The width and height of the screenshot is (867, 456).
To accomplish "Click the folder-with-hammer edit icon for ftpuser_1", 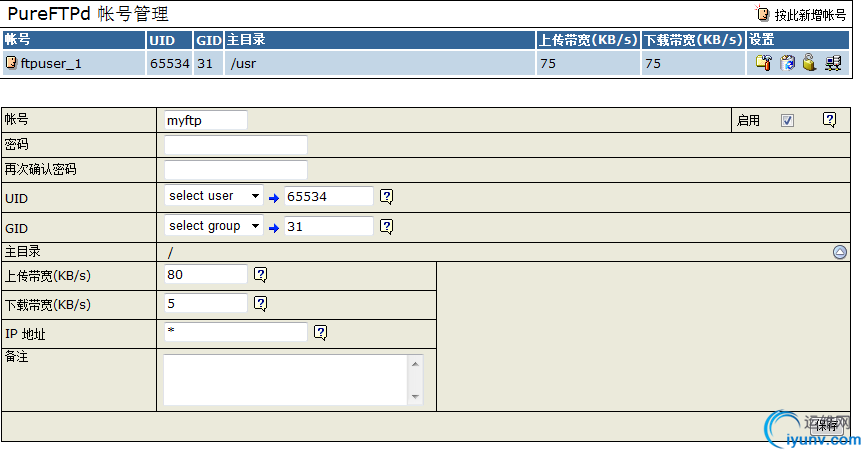I will pos(763,63).
